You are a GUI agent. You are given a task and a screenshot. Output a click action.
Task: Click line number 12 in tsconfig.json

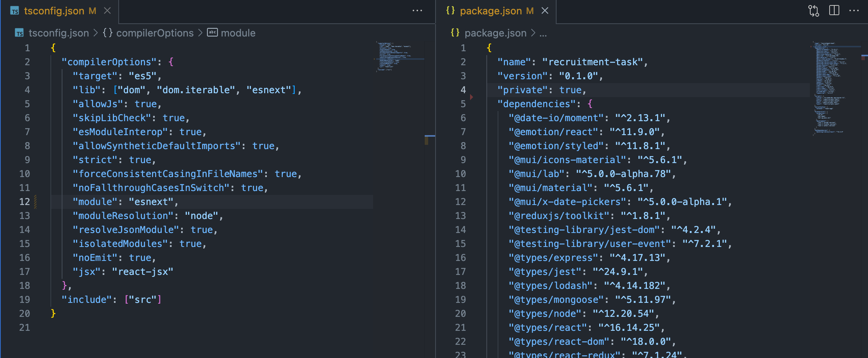pos(24,202)
